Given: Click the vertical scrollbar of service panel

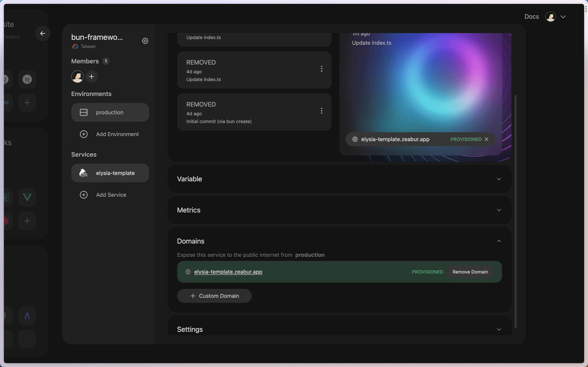Looking at the screenshot, I should point(515,211).
